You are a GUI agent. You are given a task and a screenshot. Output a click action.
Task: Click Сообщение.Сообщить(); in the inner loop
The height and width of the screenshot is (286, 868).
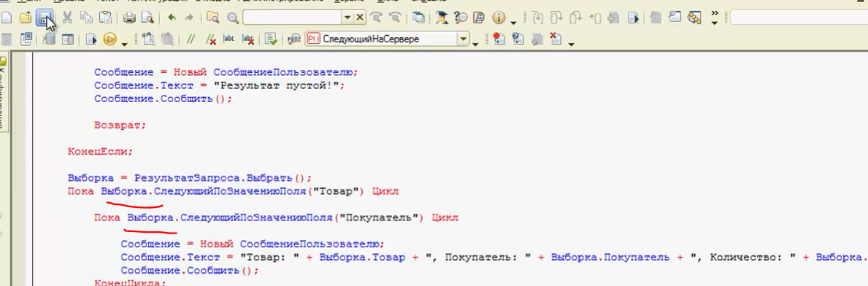click(x=190, y=271)
